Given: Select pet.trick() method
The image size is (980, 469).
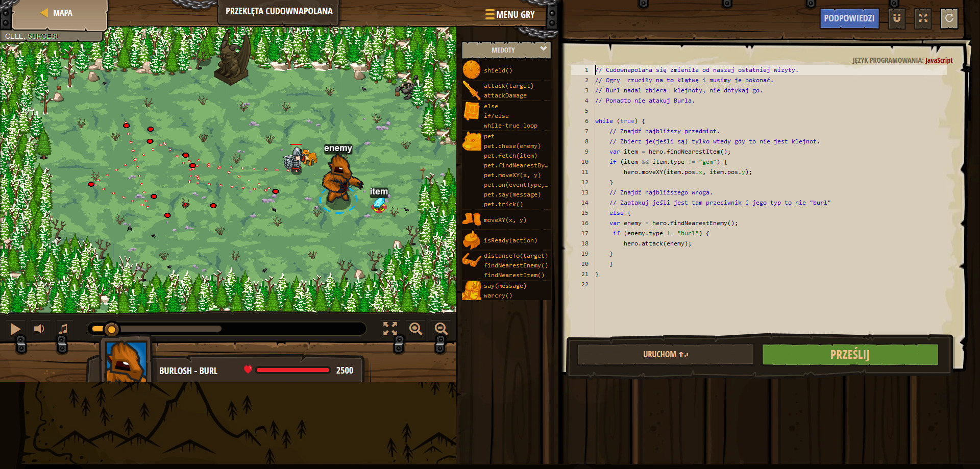Looking at the screenshot, I should (x=503, y=204).
